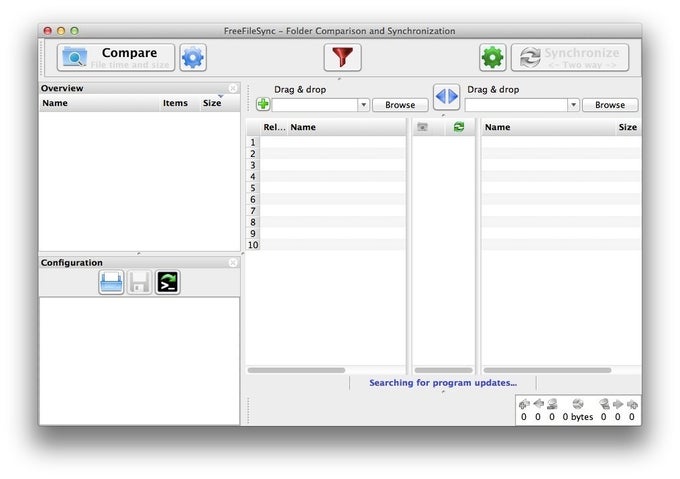Viewport: 680px width, 479px height.
Task: Click the delete-left statistics icon
Action: point(552,404)
